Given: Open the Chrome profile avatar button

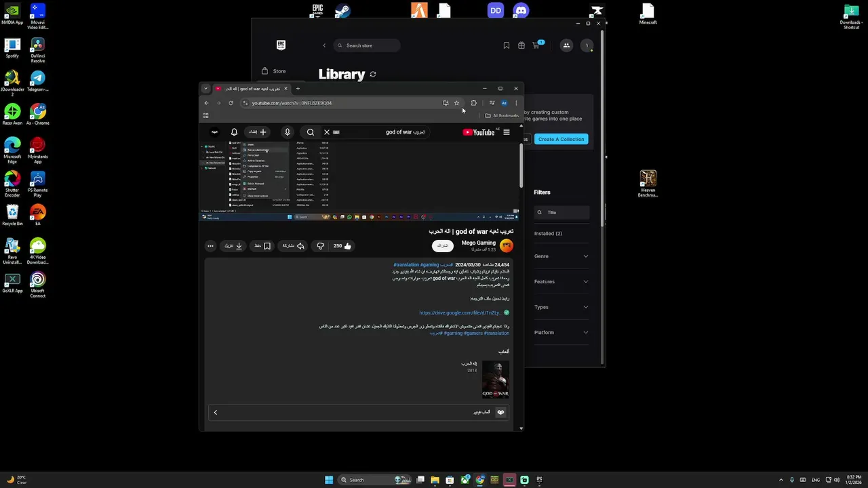Looking at the screenshot, I should click(x=504, y=103).
